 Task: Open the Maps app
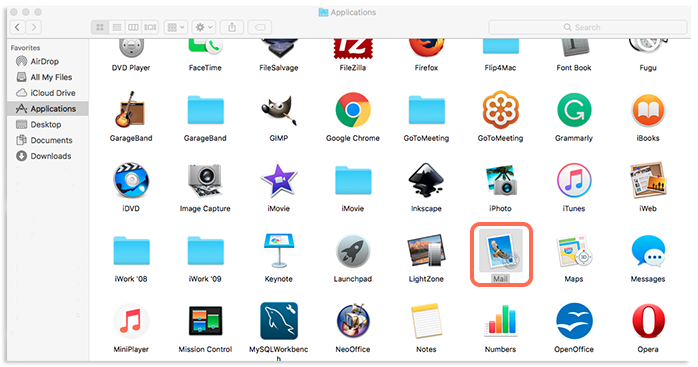[574, 250]
